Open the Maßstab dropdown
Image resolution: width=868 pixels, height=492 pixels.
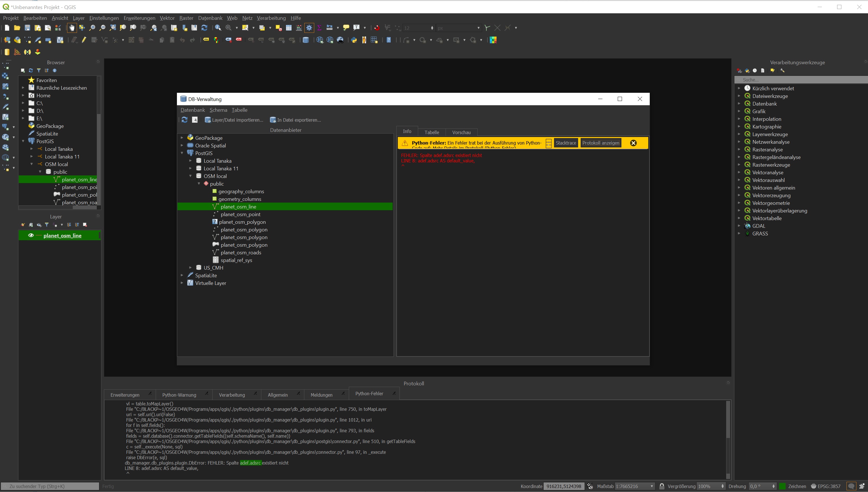(653, 486)
